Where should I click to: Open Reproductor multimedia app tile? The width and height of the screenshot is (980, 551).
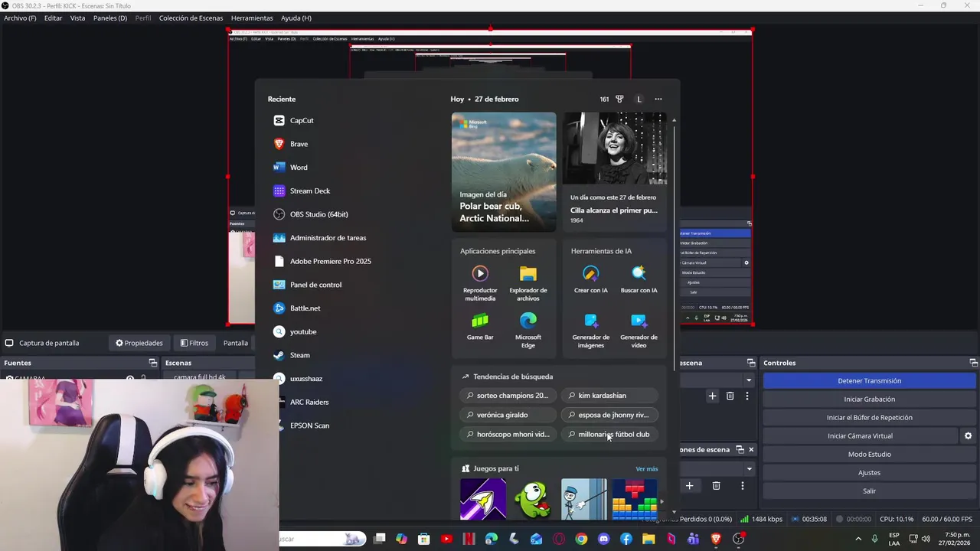tap(480, 282)
